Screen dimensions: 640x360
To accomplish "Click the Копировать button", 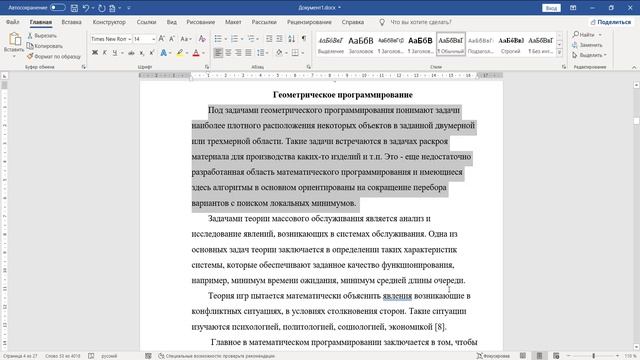I will coord(45,46).
